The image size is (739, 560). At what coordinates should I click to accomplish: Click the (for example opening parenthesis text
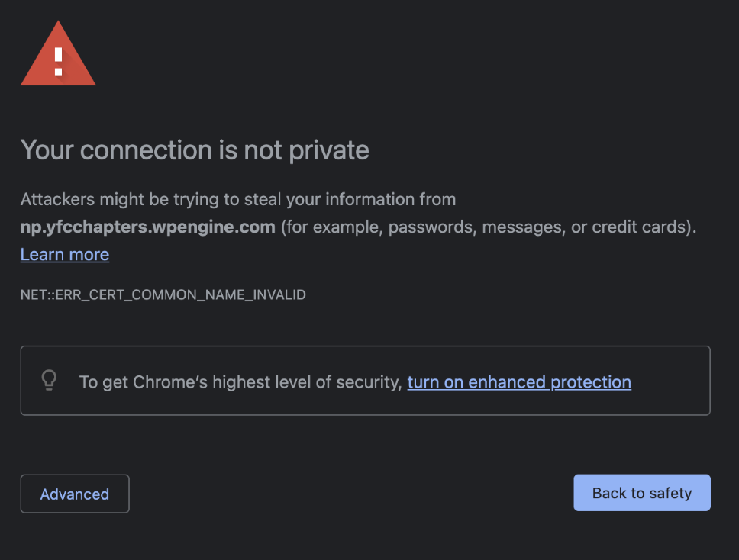[330, 227]
